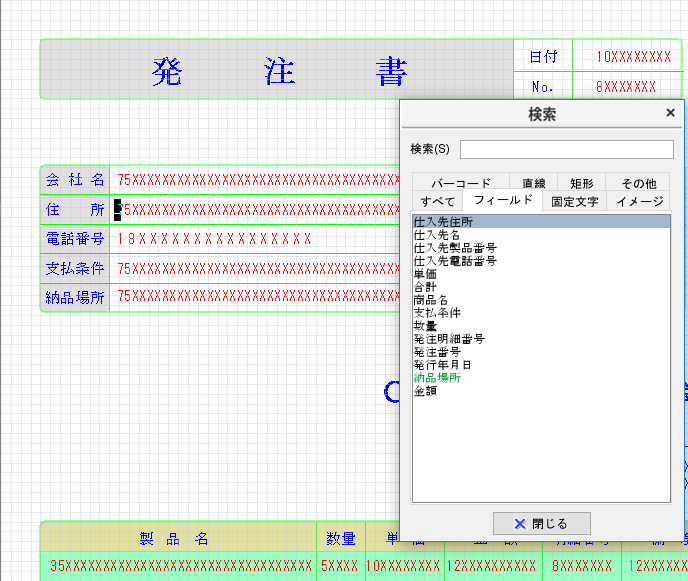The image size is (688, 581).
Task: Select the 10XXXXXXXX unit price detail field
Action: click(x=403, y=566)
